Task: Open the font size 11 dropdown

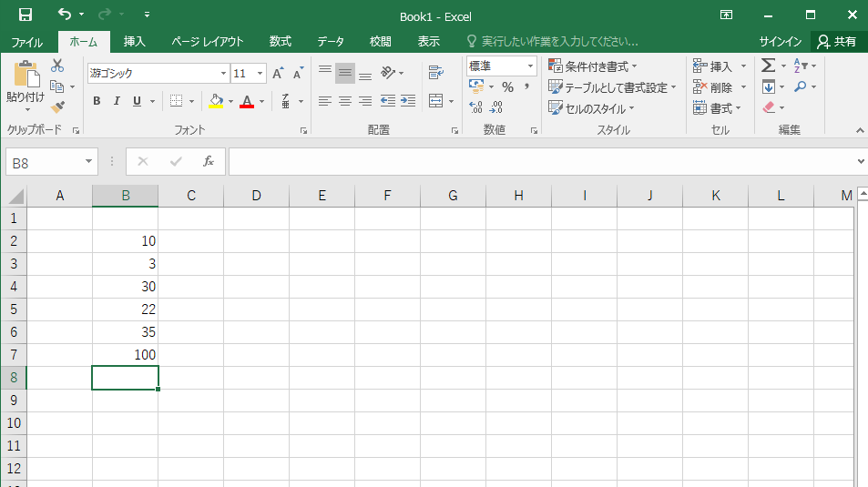Action: [x=260, y=73]
